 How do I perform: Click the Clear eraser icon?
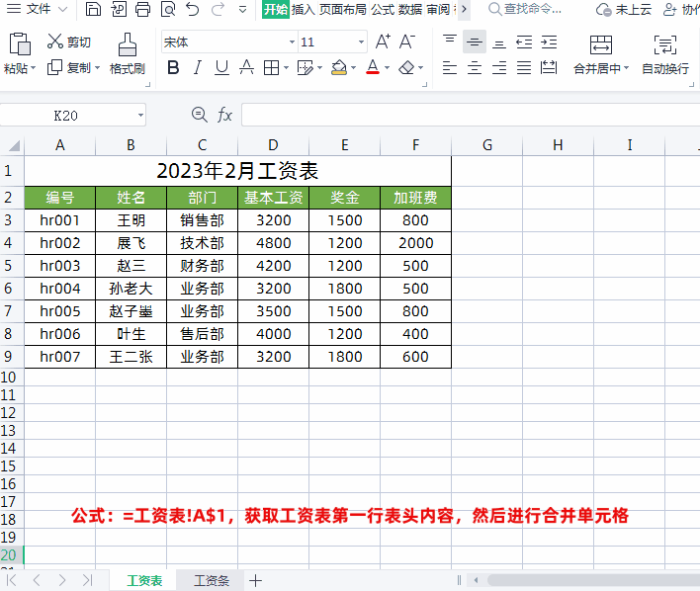tap(406, 68)
